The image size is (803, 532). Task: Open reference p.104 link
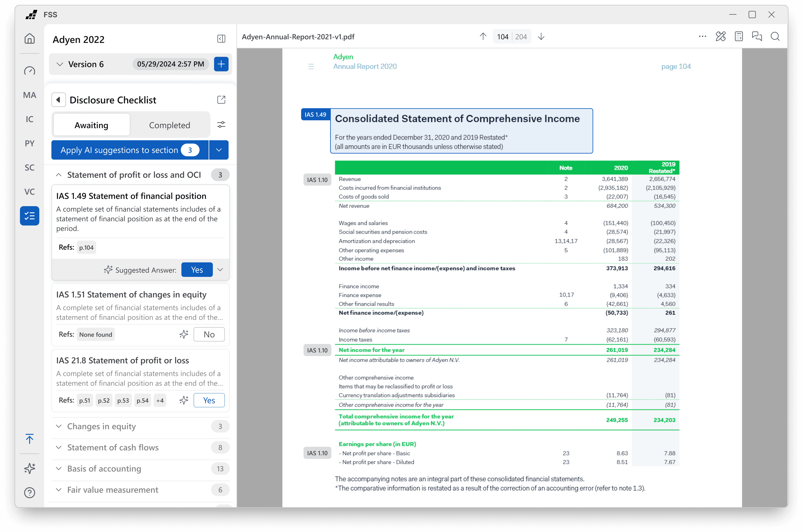click(86, 248)
